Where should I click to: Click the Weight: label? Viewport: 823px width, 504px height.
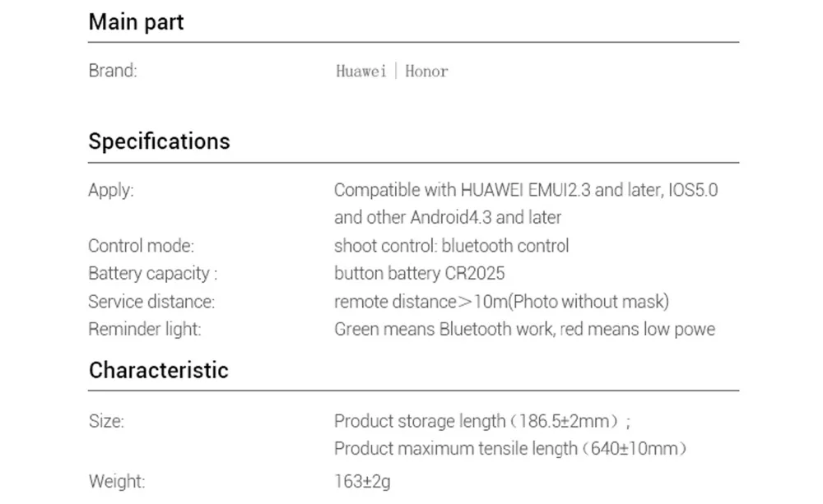point(117,481)
